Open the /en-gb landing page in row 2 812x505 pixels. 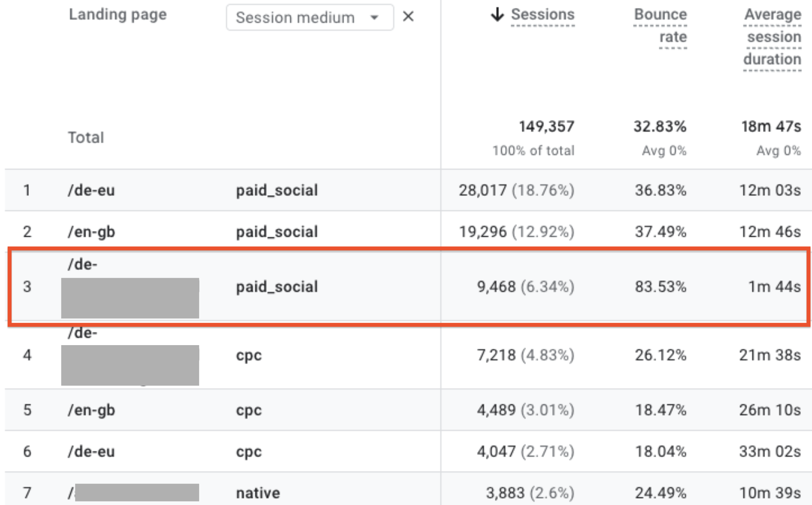click(91, 232)
